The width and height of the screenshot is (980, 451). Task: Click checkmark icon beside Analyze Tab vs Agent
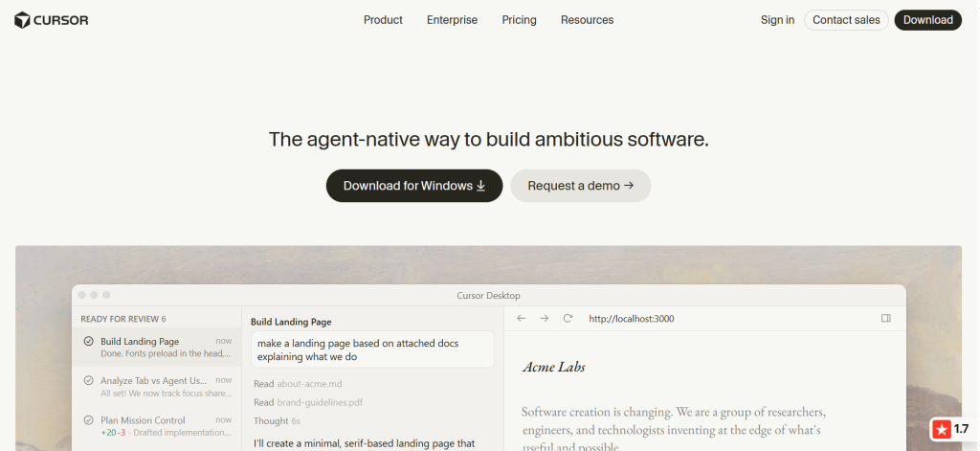coord(89,380)
